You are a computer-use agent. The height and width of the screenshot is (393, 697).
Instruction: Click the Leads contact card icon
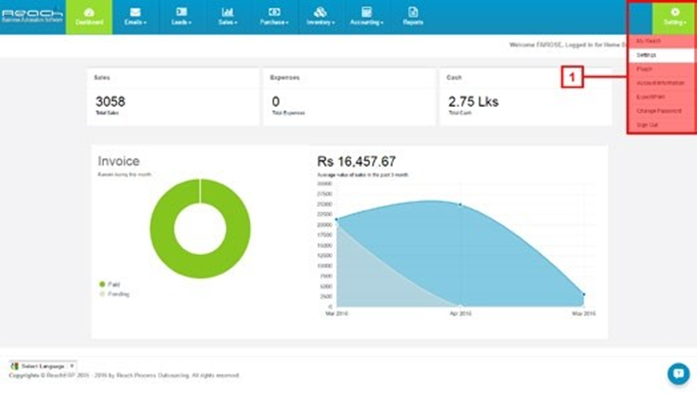(181, 12)
